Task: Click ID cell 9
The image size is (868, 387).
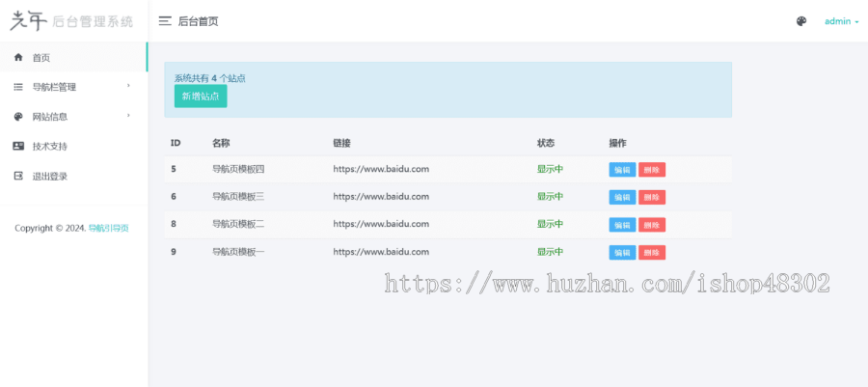Action: 174,251
